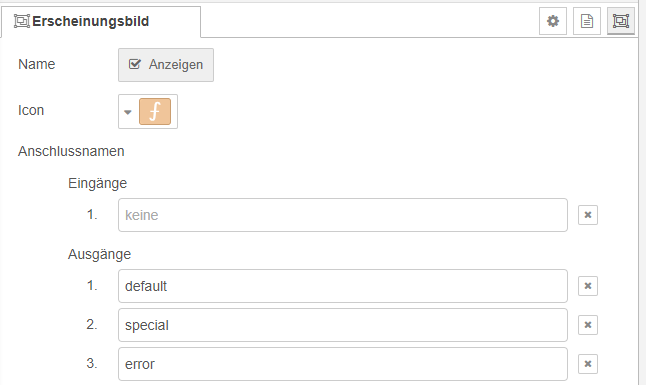Toggle the Anzeigen name checkbox
The width and height of the screenshot is (646, 385).
point(135,64)
